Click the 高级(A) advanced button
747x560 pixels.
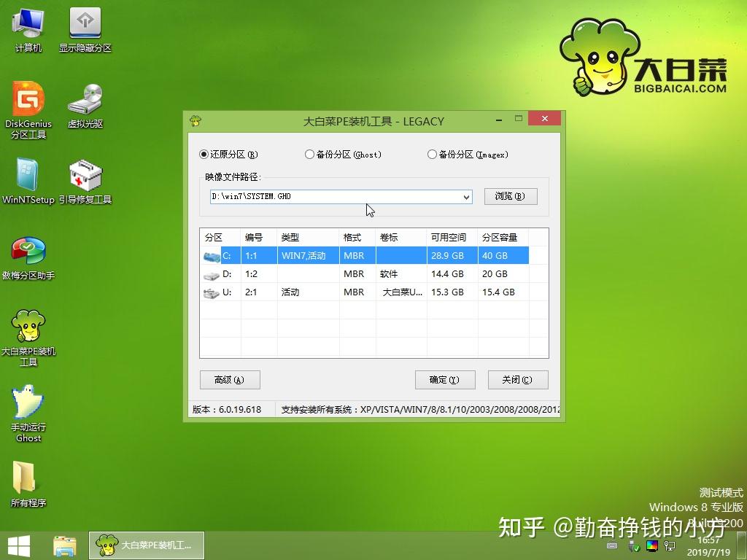[x=230, y=380]
